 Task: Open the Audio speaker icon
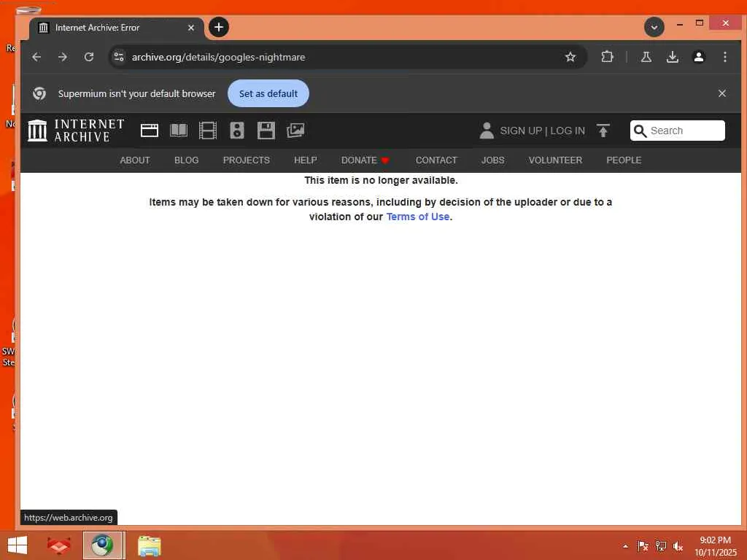pos(237,131)
